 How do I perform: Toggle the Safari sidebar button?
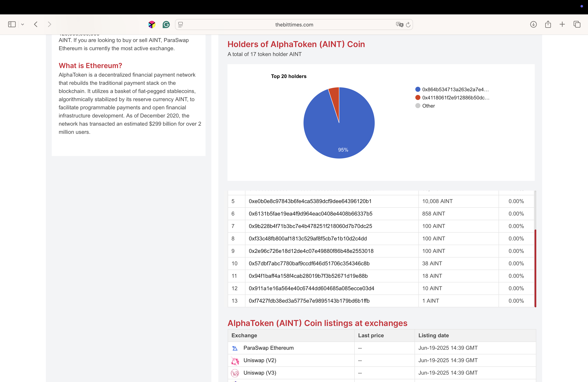tap(12, 24)
